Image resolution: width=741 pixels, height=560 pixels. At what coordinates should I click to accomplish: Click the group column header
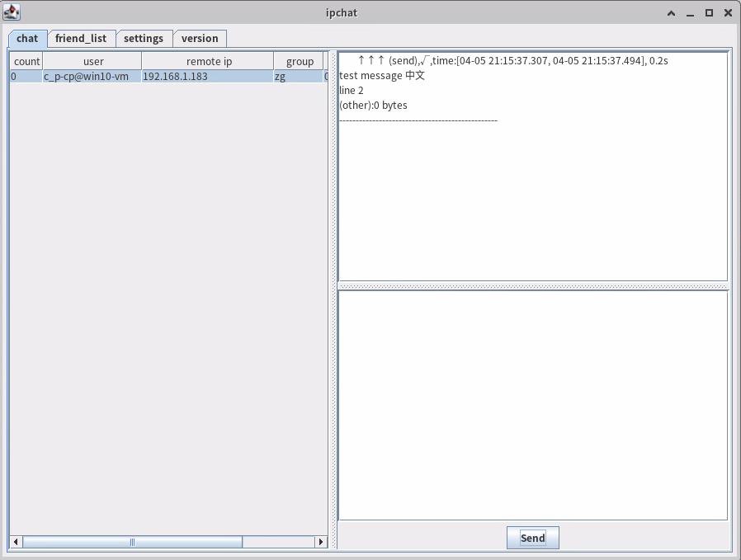pyautogui.click(x=300, y=61)
